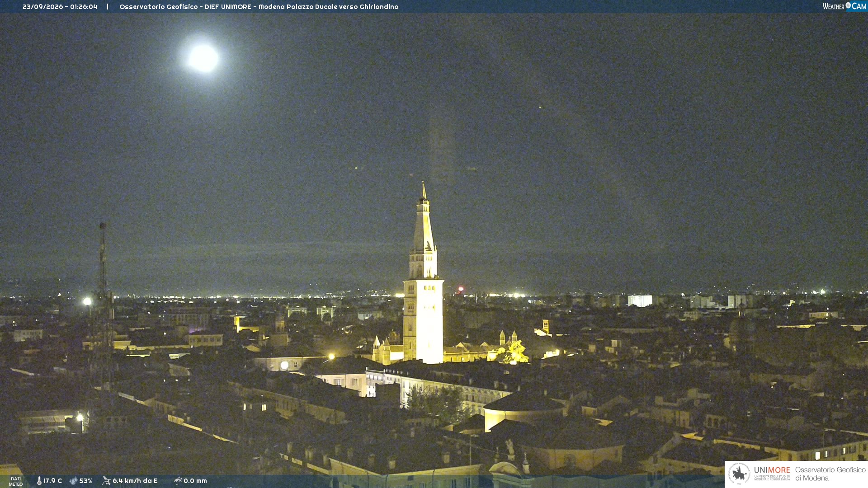Click the wind speed icon
The width and height of the screenshot is (868, 488).
click(106, 481)
